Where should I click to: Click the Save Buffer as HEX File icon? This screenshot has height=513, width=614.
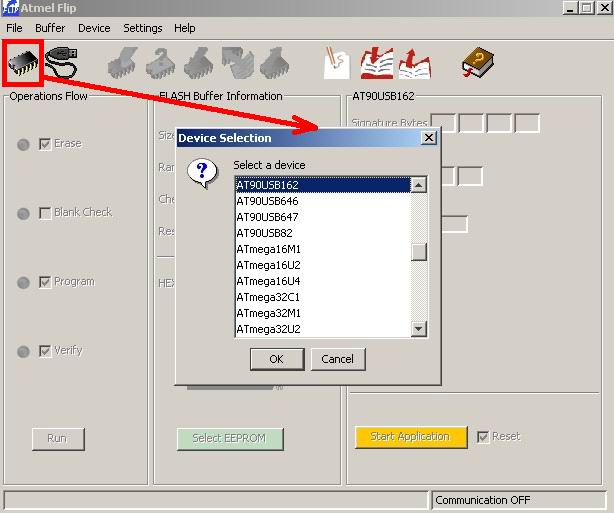click(x=415, y=63)
